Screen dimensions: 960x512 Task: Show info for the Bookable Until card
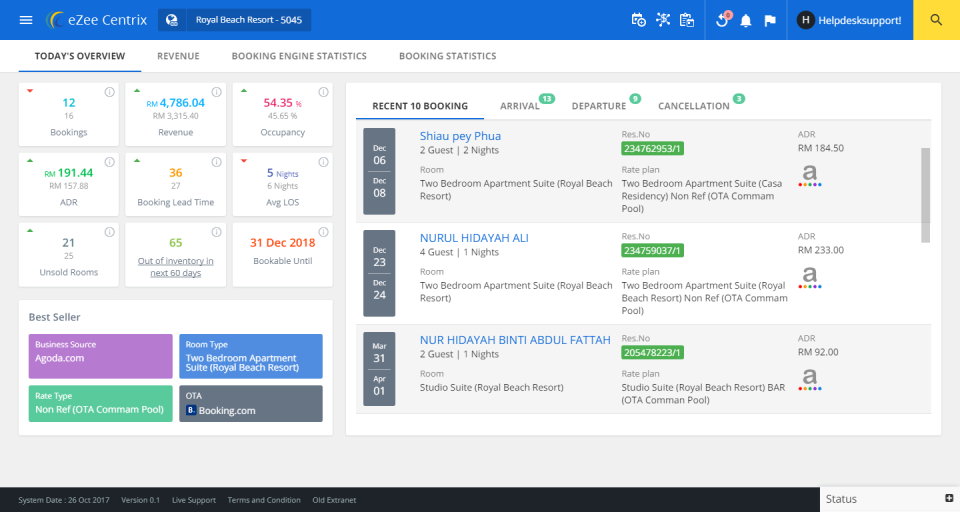(x=323, y=232)
